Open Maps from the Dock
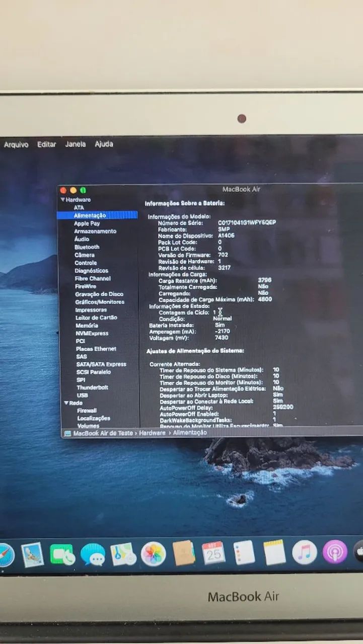Viewport: 363px width, 644px height. [x=123, y=554]
